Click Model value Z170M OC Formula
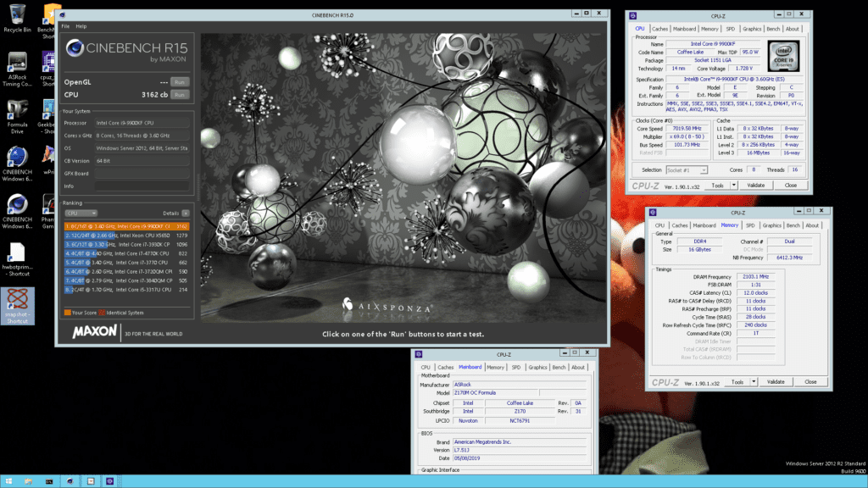This screenshot has height=488, width=868. [495, 393]
